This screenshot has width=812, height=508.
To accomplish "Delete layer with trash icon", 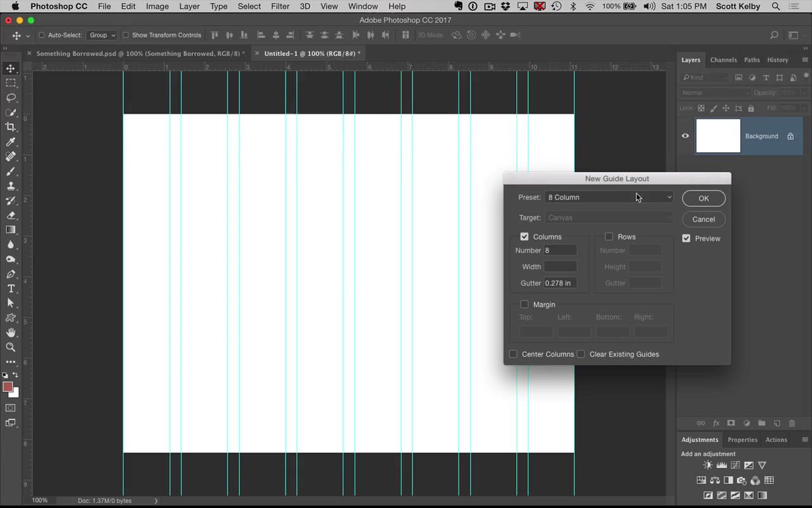I will [792, 424].
